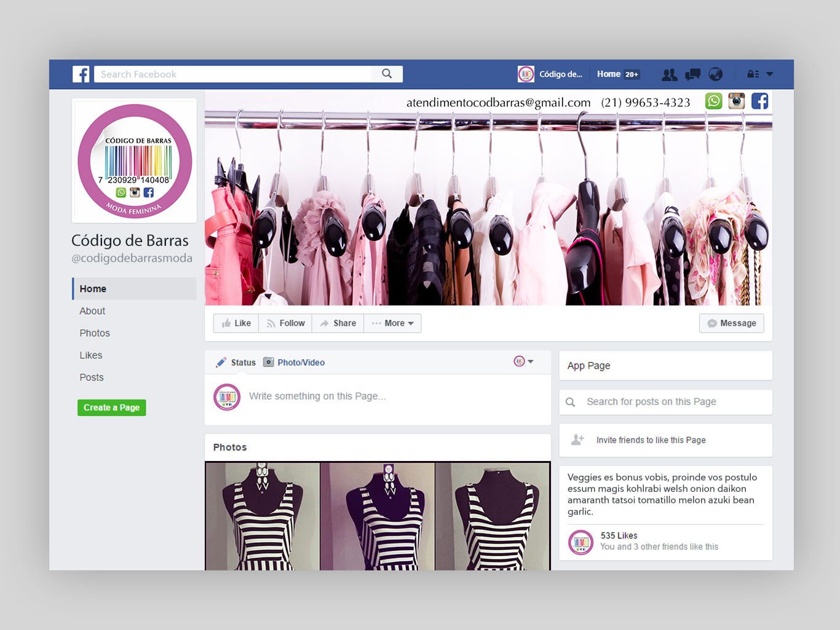Select About in the left sidebar
Screen dimensions: 840x630
92,311
